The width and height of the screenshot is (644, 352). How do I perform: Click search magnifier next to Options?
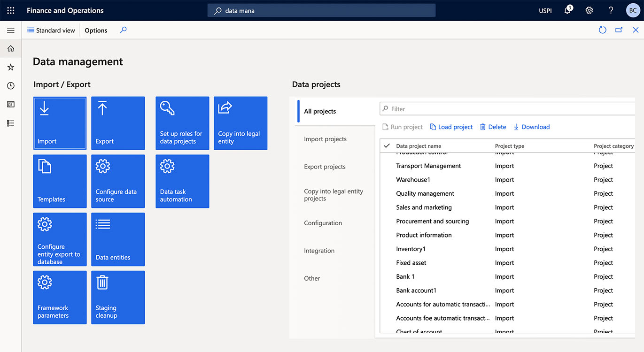[x=123, y=30]
